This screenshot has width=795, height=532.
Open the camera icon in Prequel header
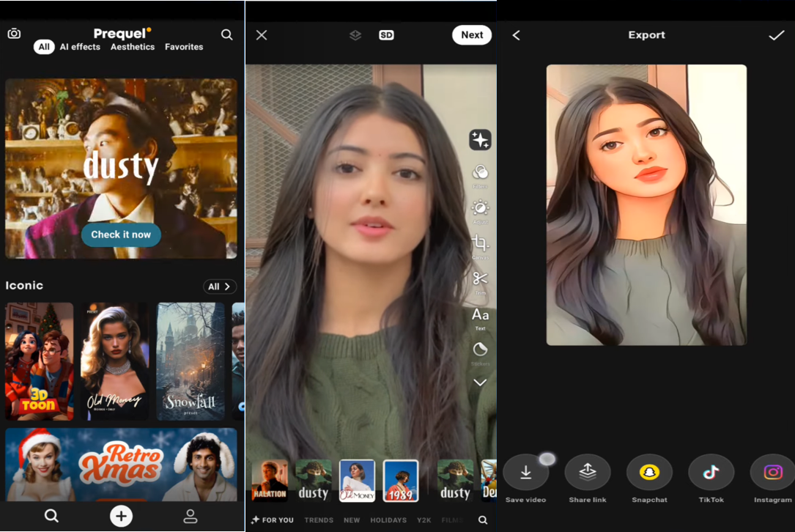pos(14,34)
